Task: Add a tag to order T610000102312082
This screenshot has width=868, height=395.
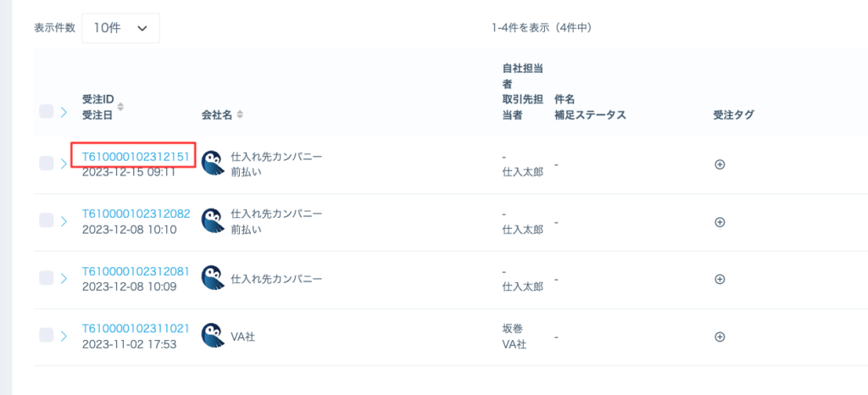Action: tap(720, 222)
